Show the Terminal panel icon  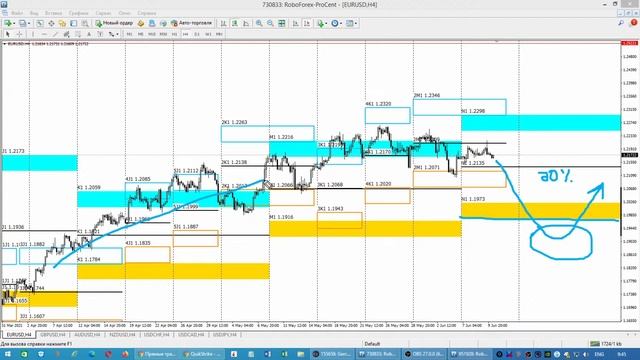click(x=73, y=23)
